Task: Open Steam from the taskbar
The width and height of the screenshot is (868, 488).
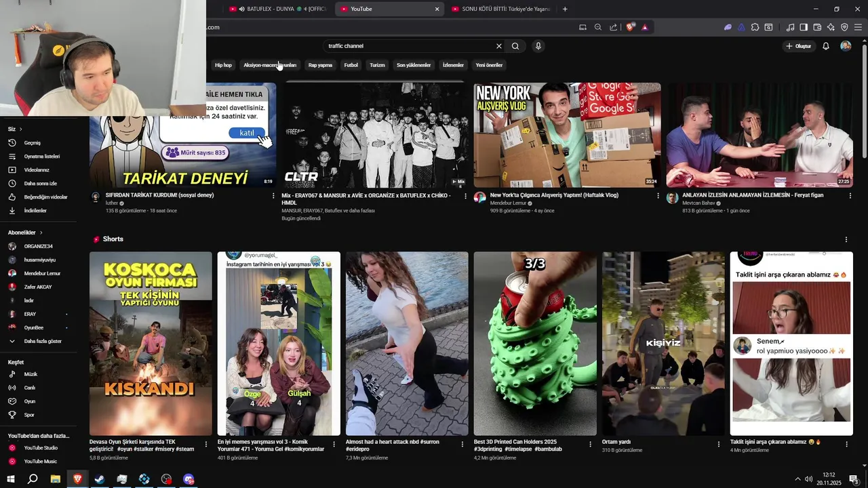Action: (x=100, y=479)
